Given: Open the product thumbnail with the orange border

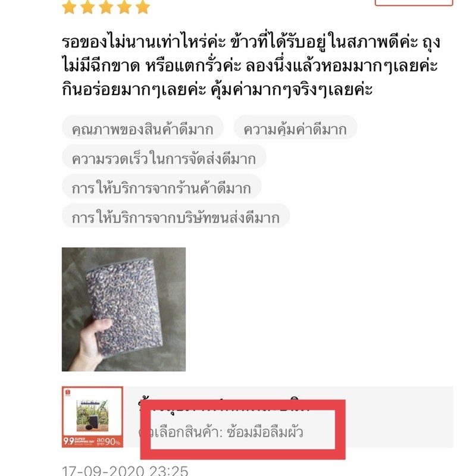Looking at the screenshot, I should pos(92,417).
